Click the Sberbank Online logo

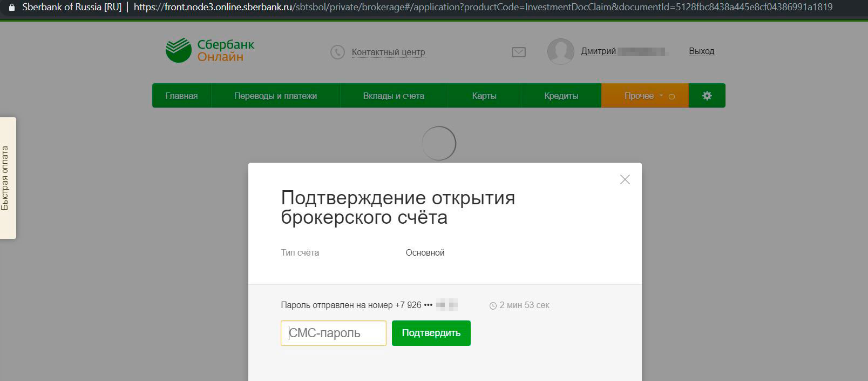209,50
